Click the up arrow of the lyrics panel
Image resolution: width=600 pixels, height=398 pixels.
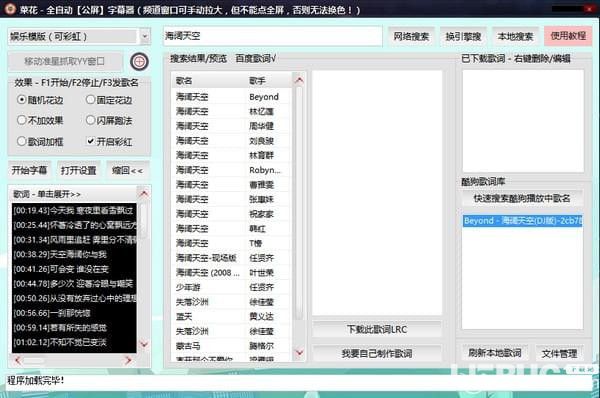(x=143, y=193)
